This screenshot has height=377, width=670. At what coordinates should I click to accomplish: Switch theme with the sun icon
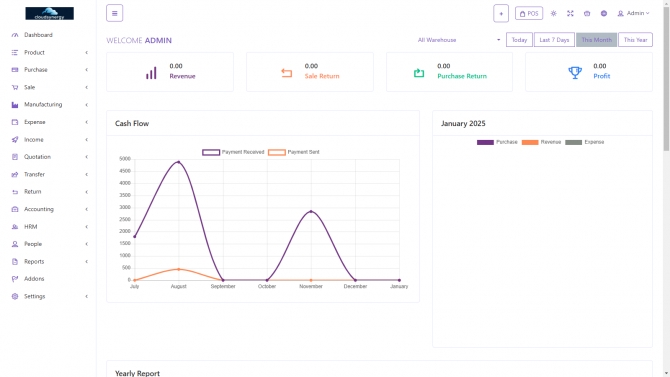(553, 14)
